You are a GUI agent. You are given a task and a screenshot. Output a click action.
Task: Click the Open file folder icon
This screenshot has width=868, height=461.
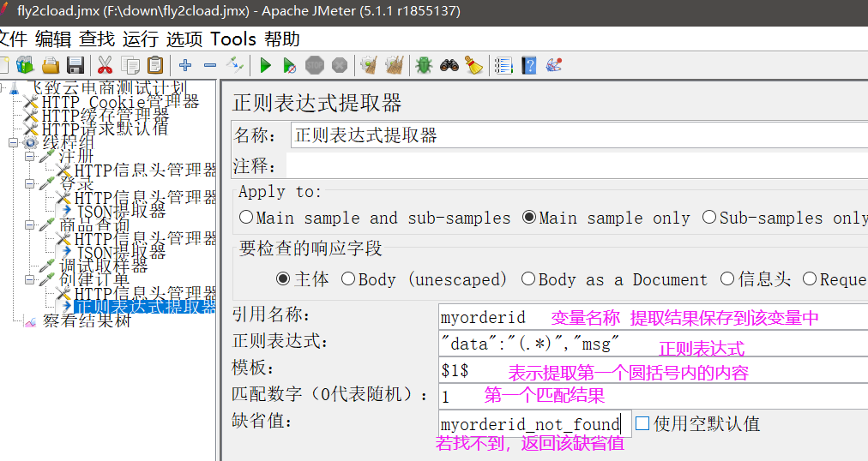[x=51, y=65]
